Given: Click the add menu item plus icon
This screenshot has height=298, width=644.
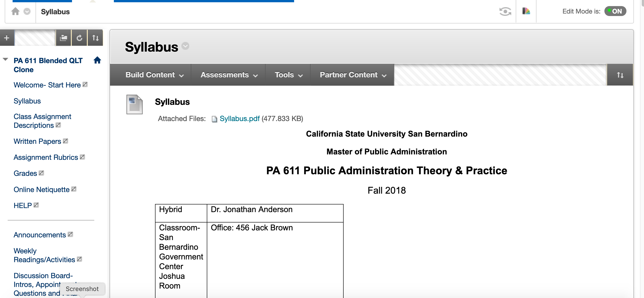Looking at the screenshot, I should (7, 38).
